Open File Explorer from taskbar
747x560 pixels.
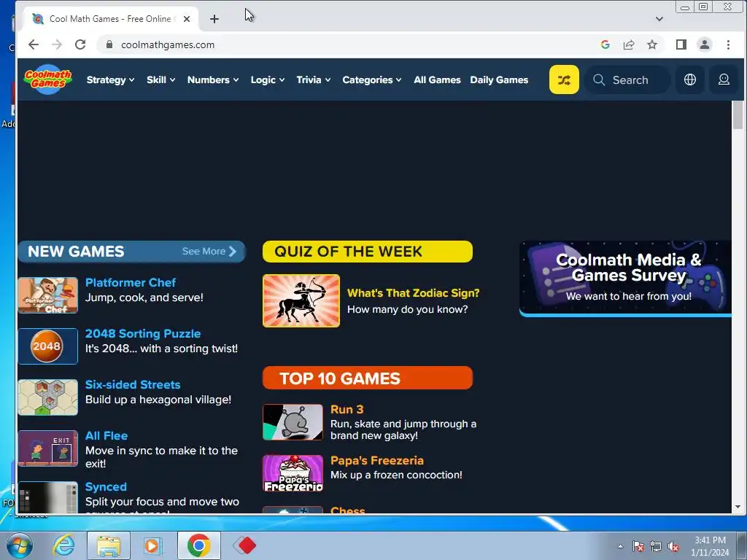point(109,545)
